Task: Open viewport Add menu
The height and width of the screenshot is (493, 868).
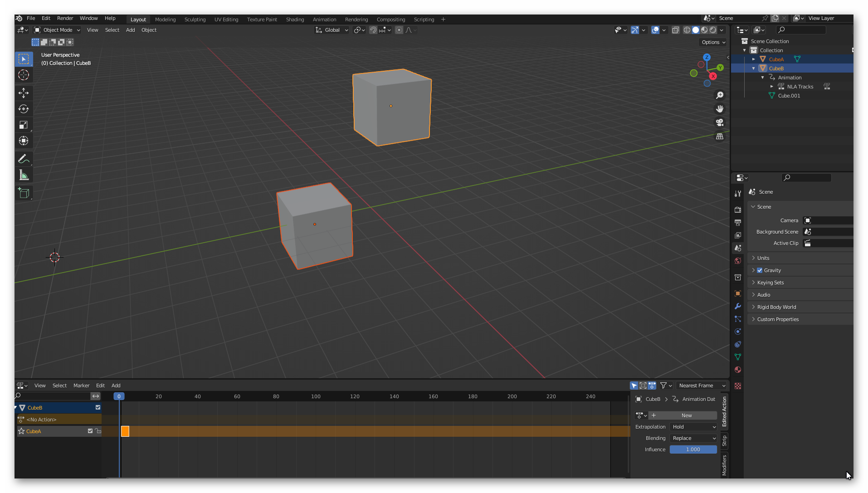Action: pyautogui.click(x=130, y=30)
